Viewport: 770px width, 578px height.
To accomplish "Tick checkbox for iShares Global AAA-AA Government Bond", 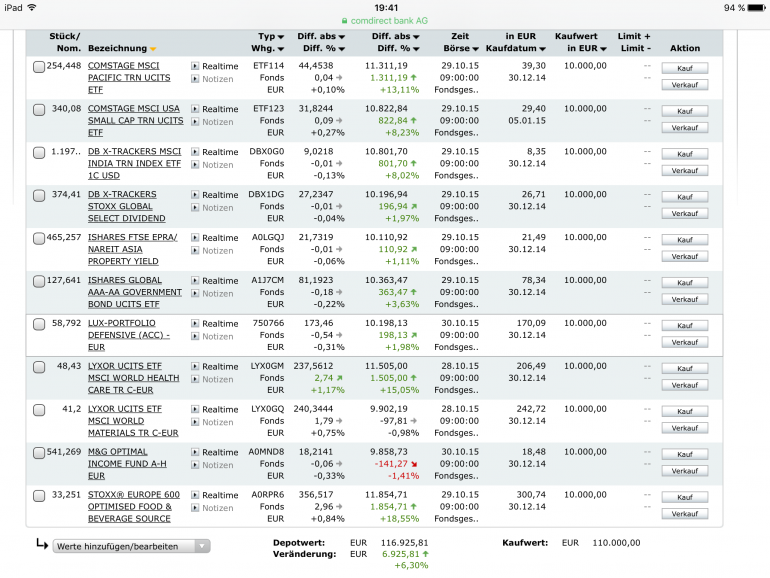I will (39, 281).
